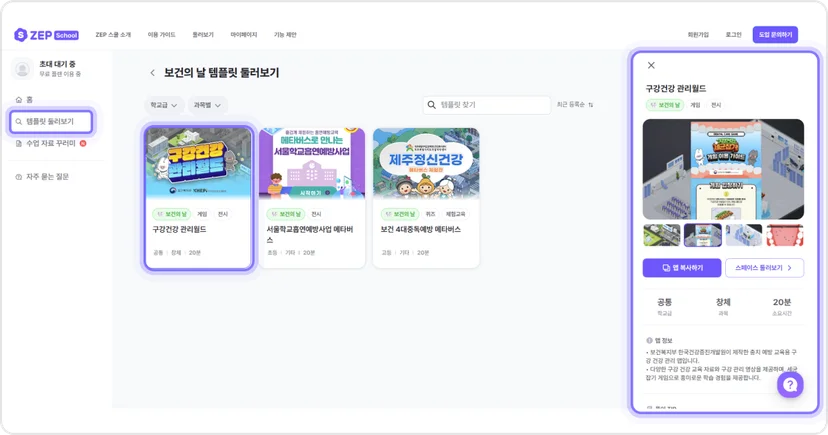
Task: Click the red N badge beside 수업 자료 꾸러미
Action: coord(83,143)
